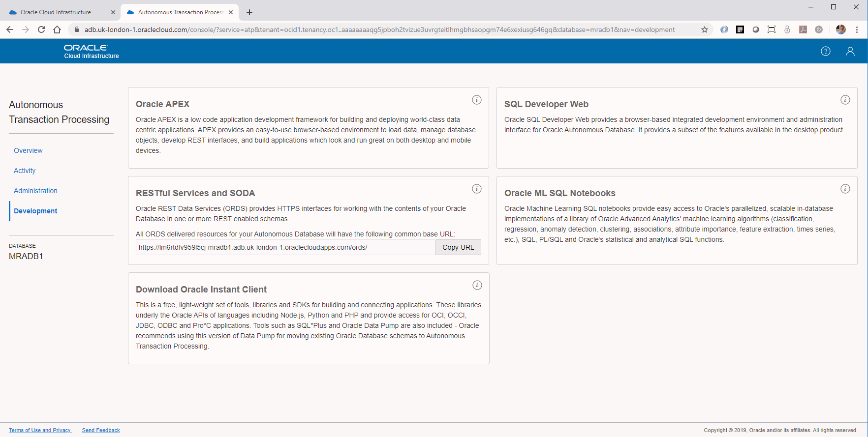Image resolution: width=868 pixels, height=437 pixels.
Task: Click the red PDF extension icon
Action: (803, 29)
